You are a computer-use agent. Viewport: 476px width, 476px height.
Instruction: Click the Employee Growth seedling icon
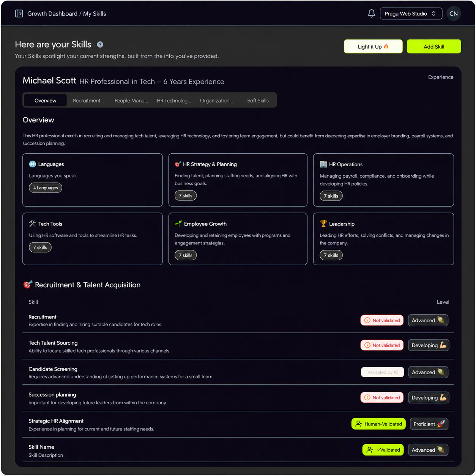pos(178,224)
